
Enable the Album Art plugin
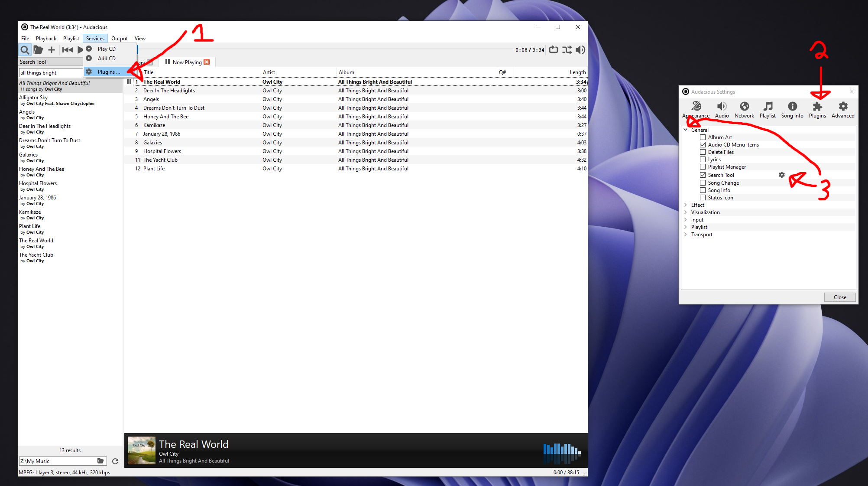[703, 137]
